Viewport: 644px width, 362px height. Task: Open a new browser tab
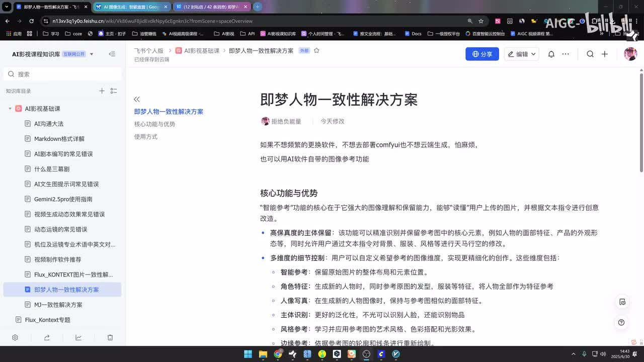tap(257, 7)
